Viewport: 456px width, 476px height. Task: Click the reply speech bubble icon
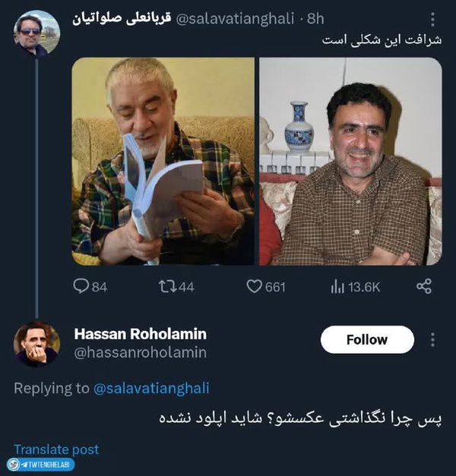pos(81,286)
